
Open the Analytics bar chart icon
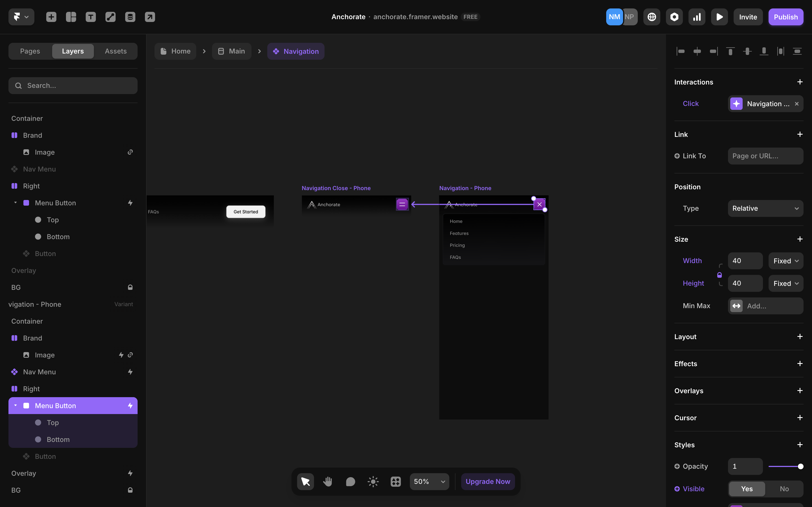[x=697, y=17]
